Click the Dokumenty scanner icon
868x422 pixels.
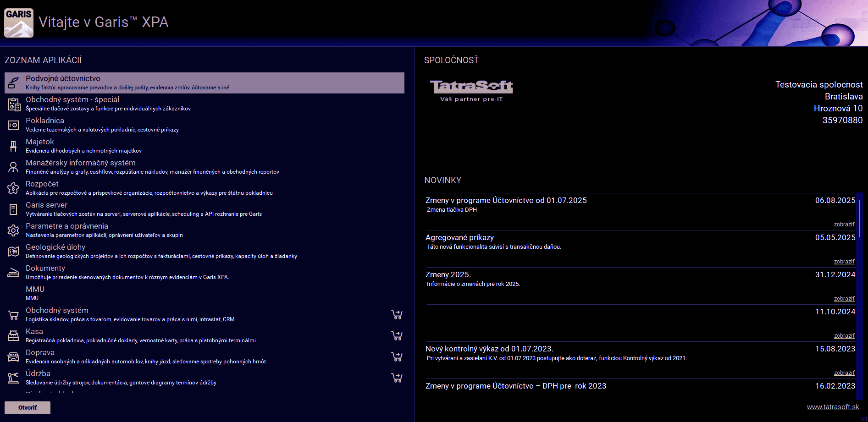[x=13, y=273]
